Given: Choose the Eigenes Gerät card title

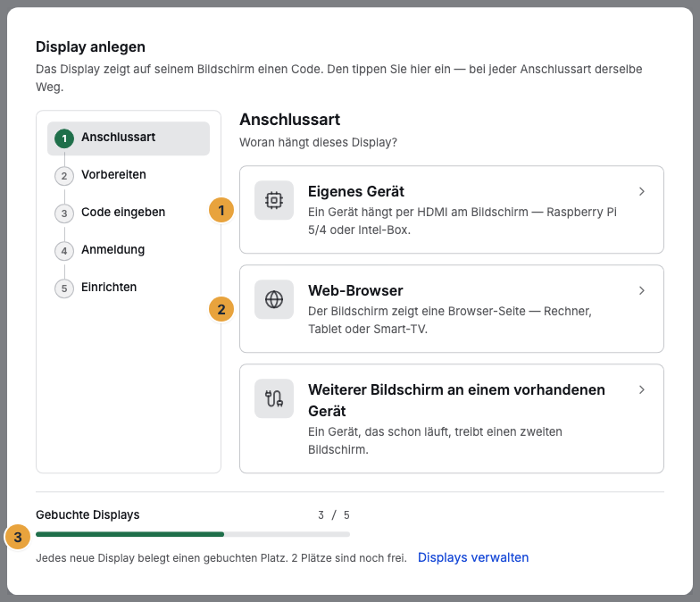Looking at the screenshot, I should [x=355, y=191].
